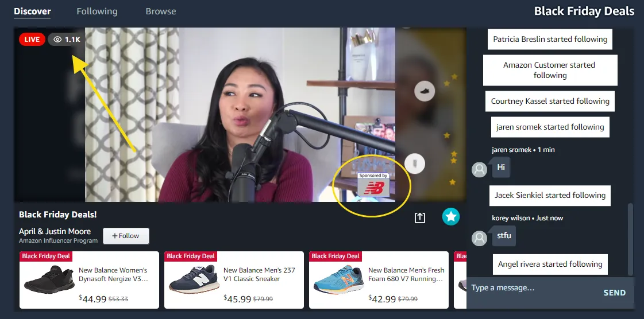Viewport: 644px width, 319px height.
Task: Switch to the Following tab
Action: (97, 11)
